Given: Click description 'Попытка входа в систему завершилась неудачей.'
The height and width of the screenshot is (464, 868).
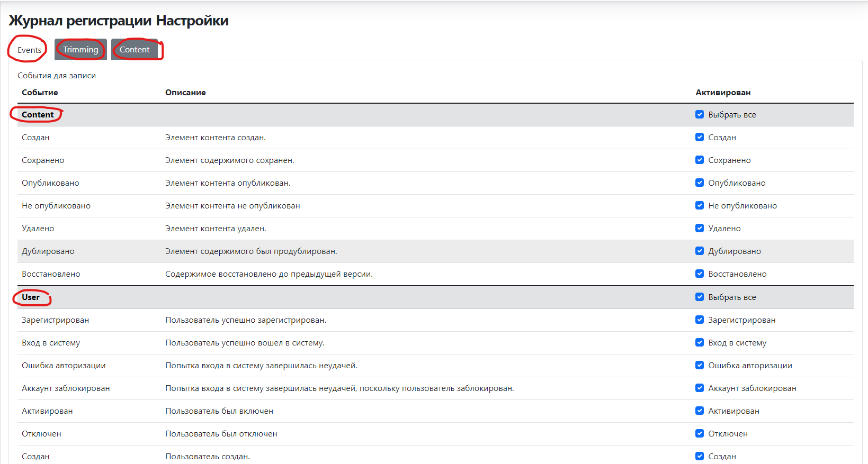Looking at the screenshot, I should pyautogui.click(x=261, y=366).
